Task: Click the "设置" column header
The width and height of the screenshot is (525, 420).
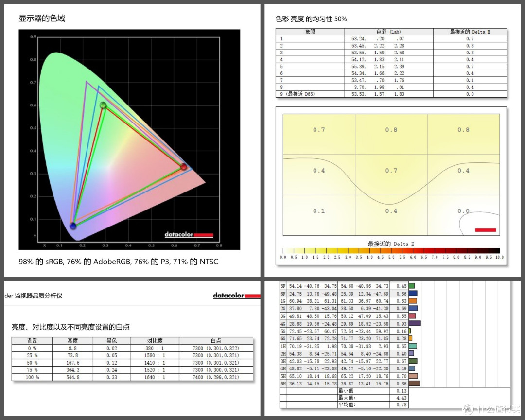Action: coord(32,341)
